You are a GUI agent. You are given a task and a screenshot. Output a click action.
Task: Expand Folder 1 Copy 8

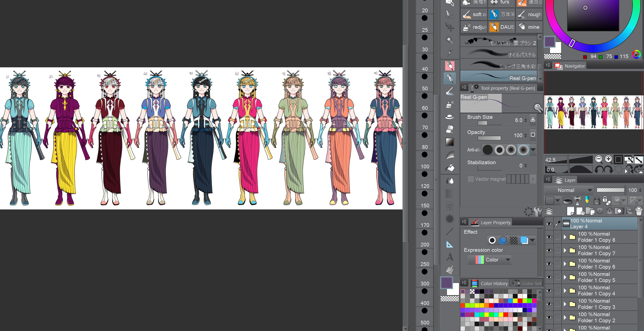tap(565, 237)
